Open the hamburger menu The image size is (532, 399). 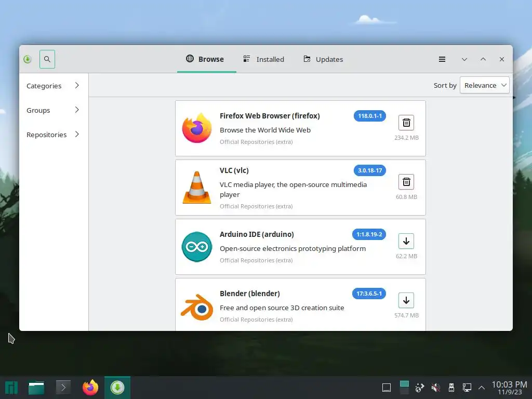pos(442,59)
